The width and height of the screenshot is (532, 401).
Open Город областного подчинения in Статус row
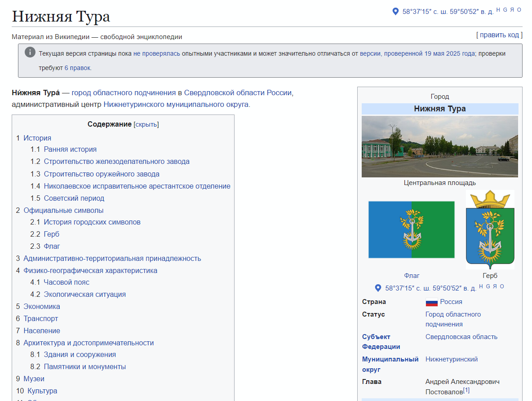coord(453,319)
